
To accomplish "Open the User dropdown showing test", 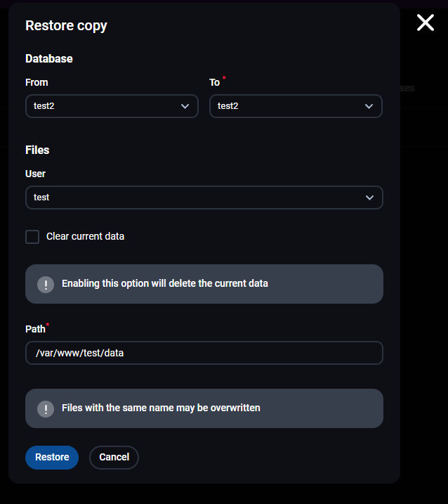I will [197, 198].
